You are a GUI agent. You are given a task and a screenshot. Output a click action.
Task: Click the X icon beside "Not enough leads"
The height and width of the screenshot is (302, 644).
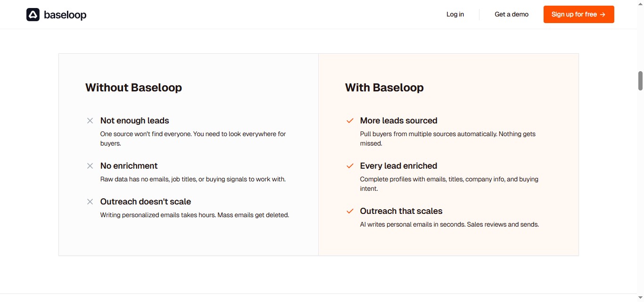[90, 121]
